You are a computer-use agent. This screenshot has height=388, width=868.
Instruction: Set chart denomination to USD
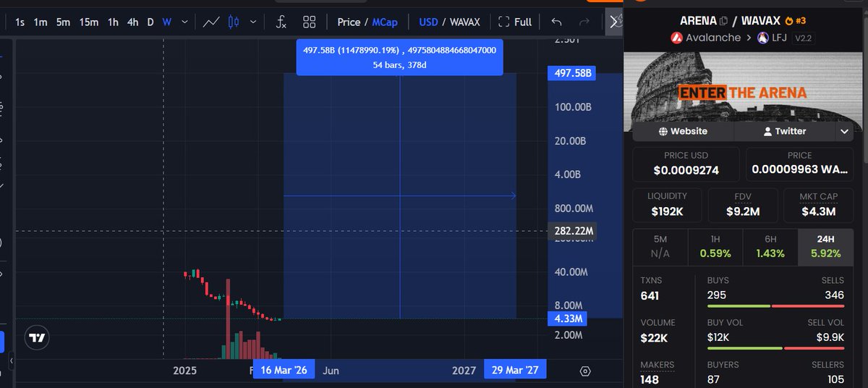429,22
